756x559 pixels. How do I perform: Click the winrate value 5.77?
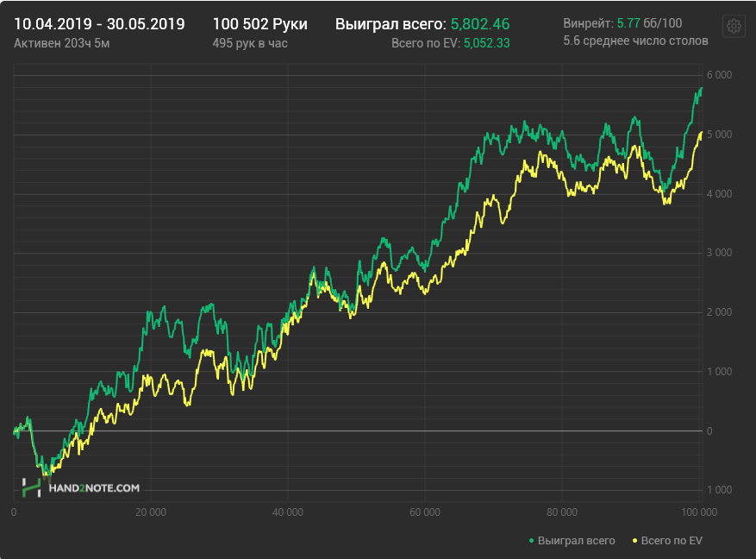(628, 23)
